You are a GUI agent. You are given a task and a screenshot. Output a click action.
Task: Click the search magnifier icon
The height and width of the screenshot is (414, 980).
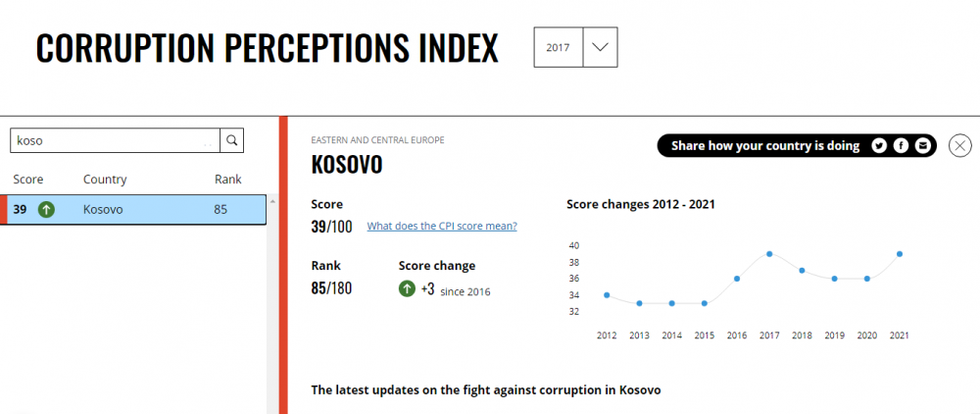[x=232, y=140]
